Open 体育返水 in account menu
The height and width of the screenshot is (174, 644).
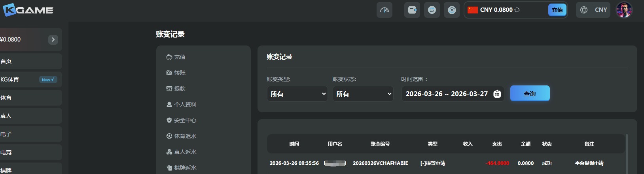[185, 136]
